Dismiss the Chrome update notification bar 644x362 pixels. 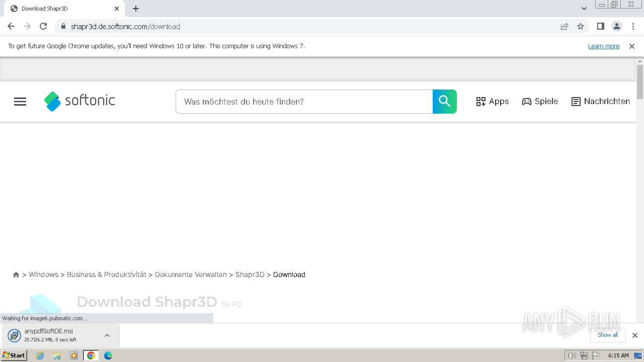click(632, 46)
